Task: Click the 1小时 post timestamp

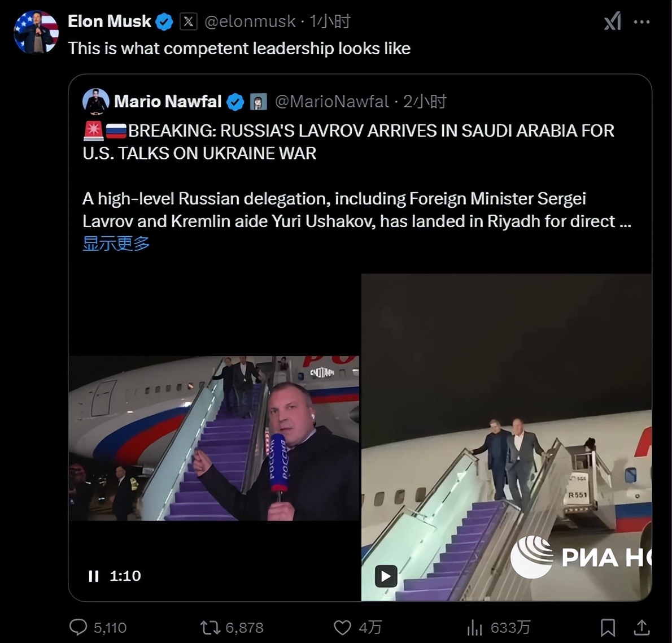Action: tap(330, 21)
